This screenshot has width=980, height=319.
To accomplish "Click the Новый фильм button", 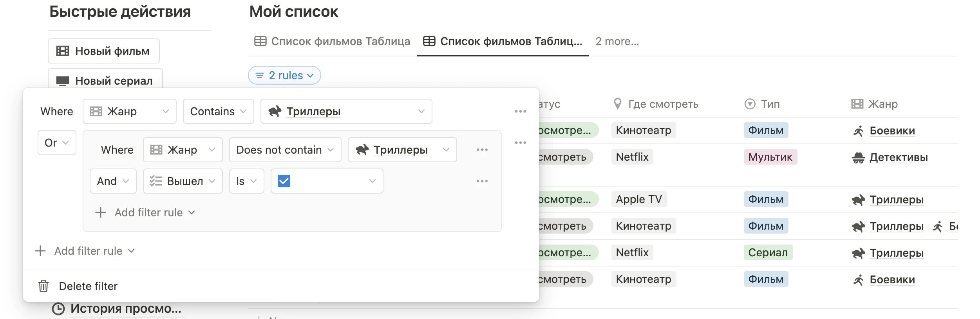I will coord(104,51).
